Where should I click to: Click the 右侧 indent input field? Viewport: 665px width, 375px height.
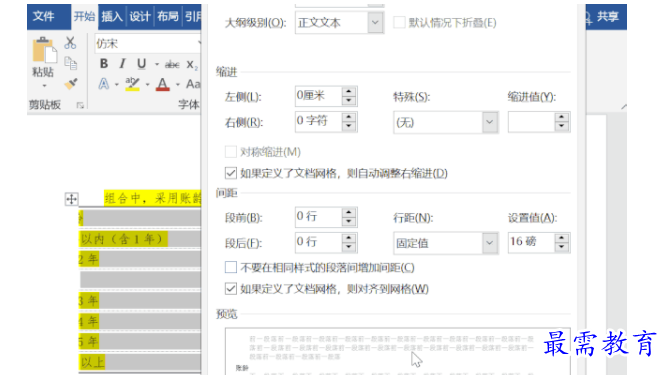(x=319, y=121)
